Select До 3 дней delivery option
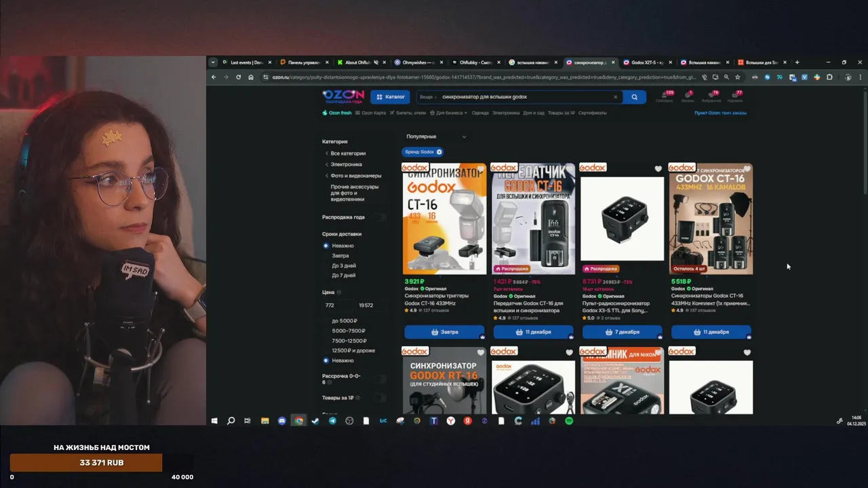 (344, 266)
